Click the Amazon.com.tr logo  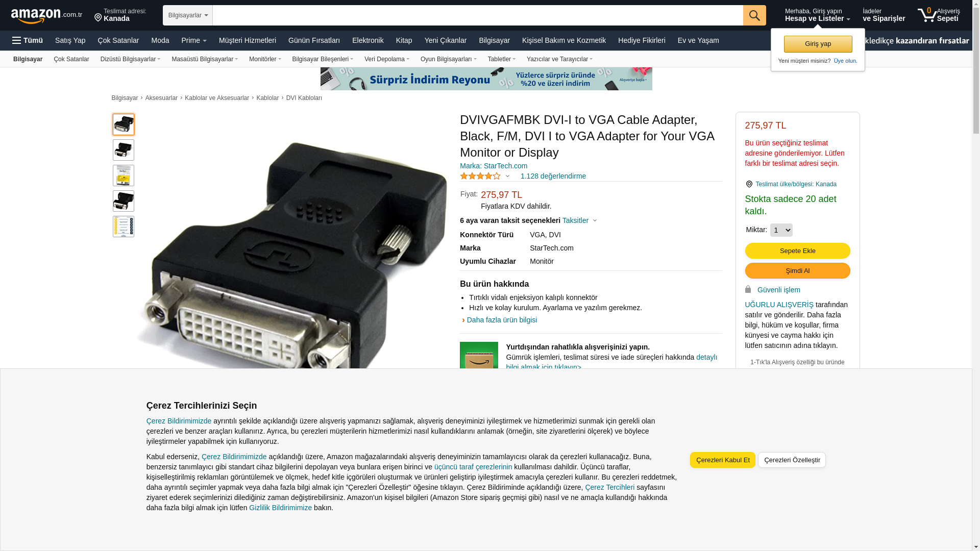pos(46,16)
